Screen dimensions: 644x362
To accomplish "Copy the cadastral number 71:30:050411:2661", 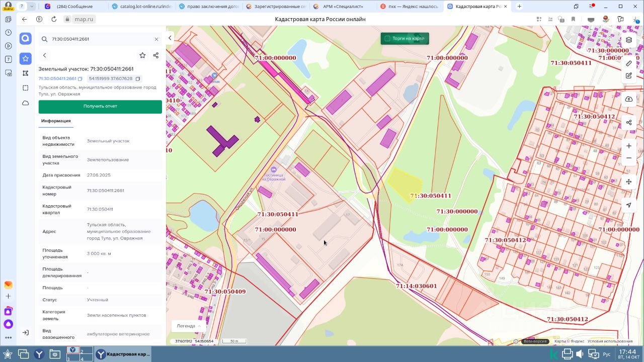I will [x=80, y=79].
